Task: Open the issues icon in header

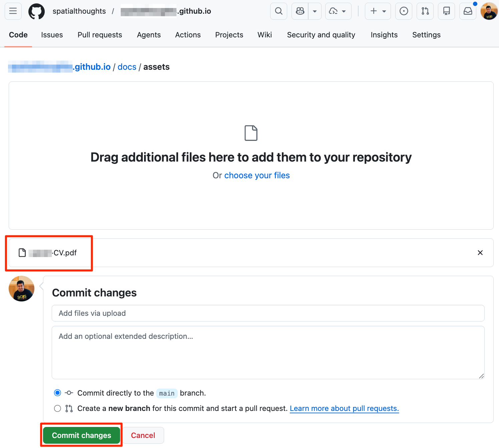Action: 404,11
